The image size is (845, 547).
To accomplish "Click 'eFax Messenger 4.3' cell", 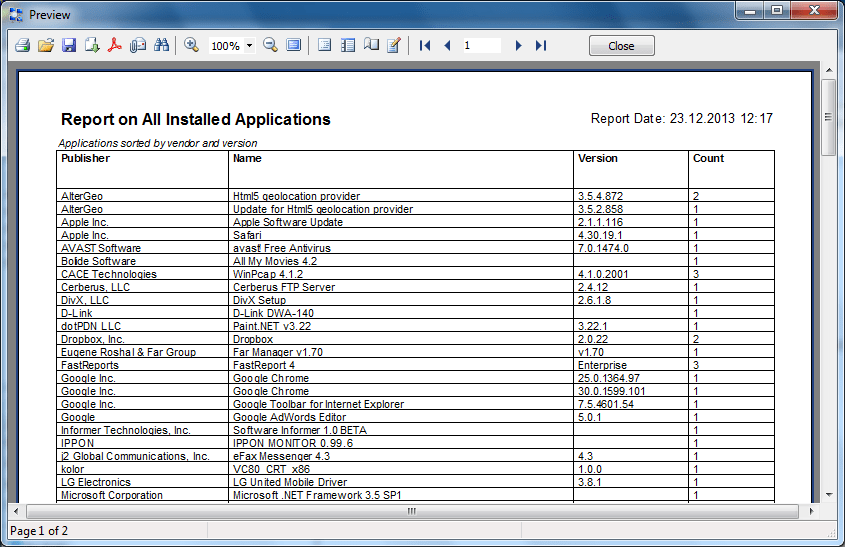I will [x=401, y=456].
